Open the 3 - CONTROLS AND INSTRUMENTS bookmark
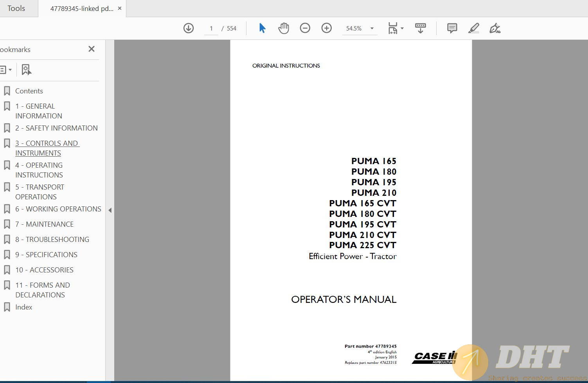Screen dimensions: 588x383 click(x=47, y=148)
